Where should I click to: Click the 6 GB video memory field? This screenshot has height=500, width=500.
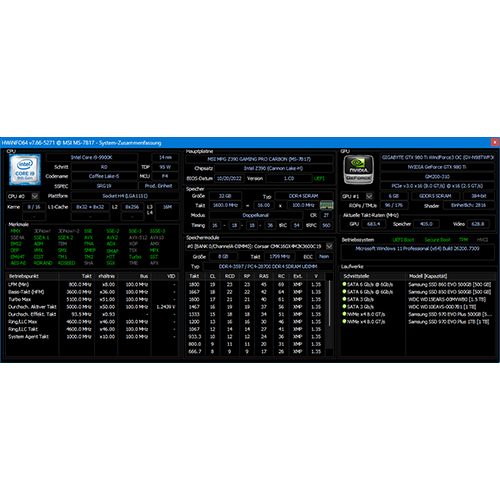pos(394,196)
